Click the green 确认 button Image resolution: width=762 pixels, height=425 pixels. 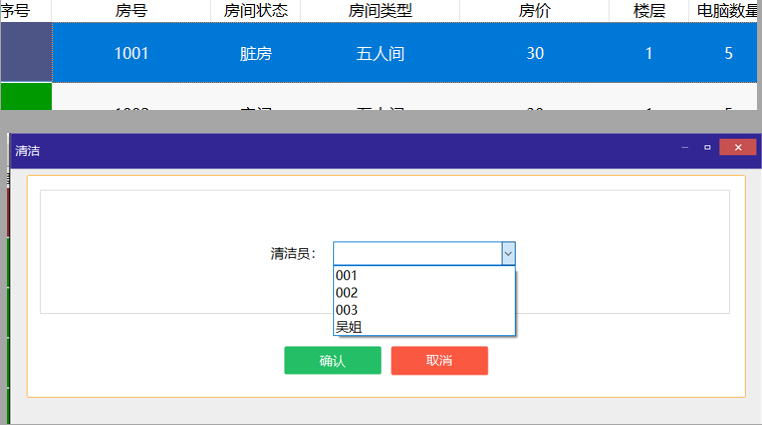coord(332,361)
